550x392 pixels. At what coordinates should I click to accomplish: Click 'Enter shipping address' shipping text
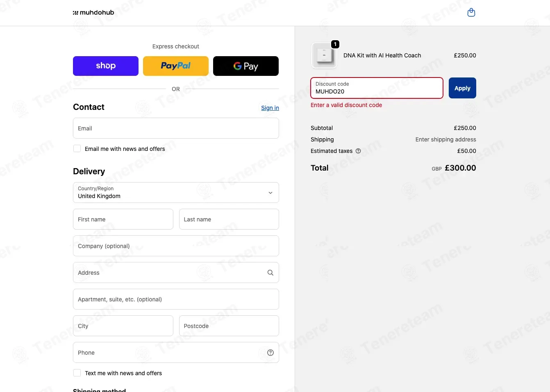click(446, 139)
